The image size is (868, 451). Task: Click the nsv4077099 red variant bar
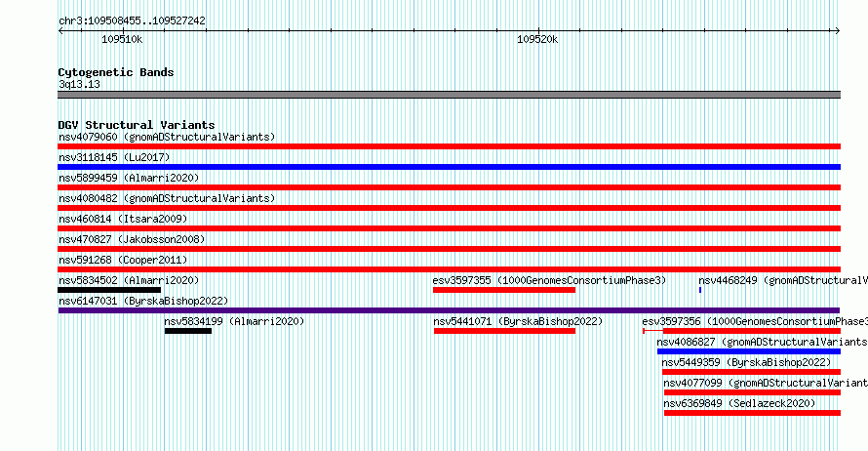(752, 392)
